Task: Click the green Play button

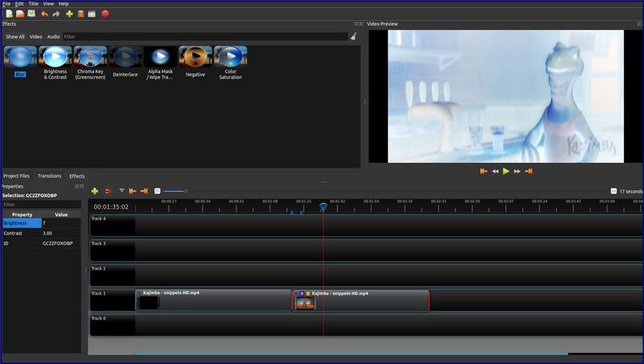Action: point(506,172)
